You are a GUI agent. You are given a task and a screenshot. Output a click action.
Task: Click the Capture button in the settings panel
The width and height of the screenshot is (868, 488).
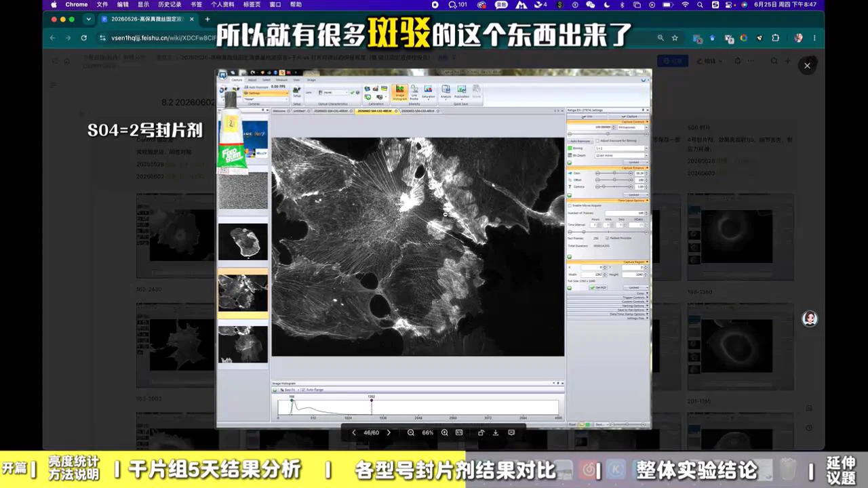click(x=628, y=117)
